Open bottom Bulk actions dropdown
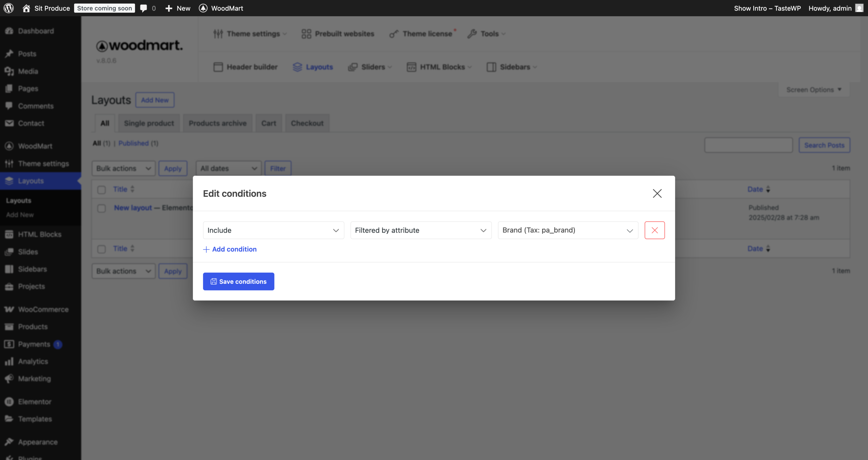 tap(123, 271)
